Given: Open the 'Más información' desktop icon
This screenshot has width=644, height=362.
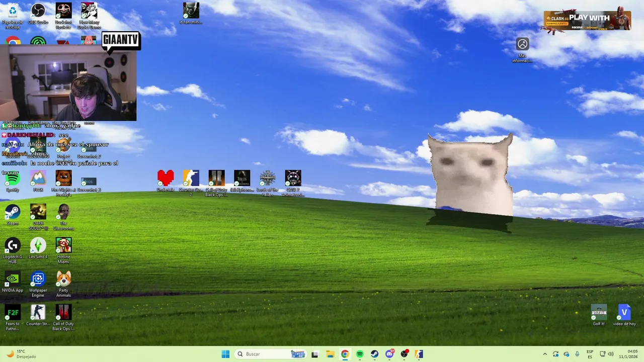Looking at the screenshot, I should click(522, 50).
